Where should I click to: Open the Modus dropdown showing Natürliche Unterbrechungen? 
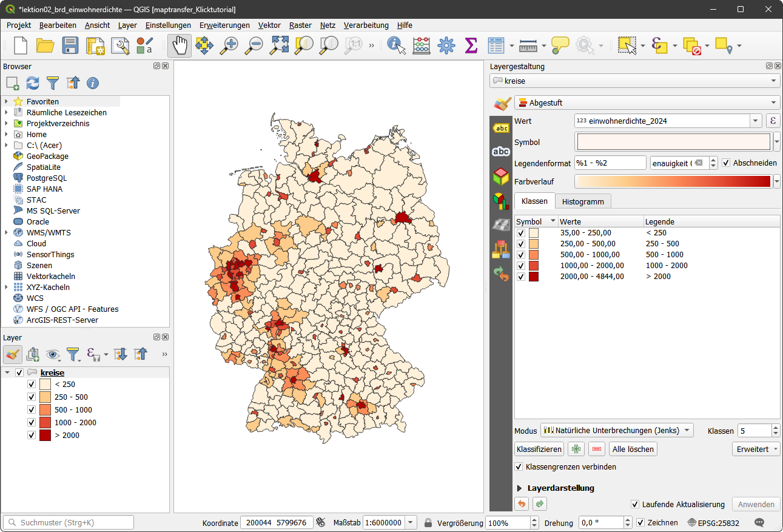tap(617, 430)
